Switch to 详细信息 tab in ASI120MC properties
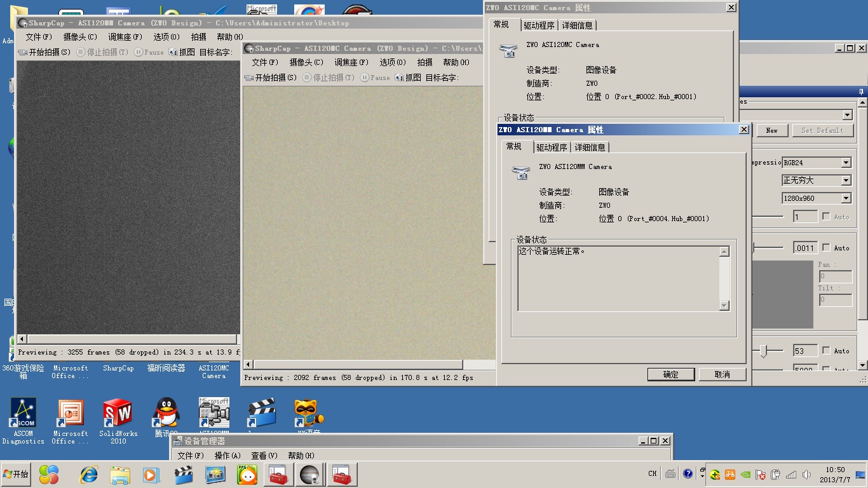 point(578,25)
